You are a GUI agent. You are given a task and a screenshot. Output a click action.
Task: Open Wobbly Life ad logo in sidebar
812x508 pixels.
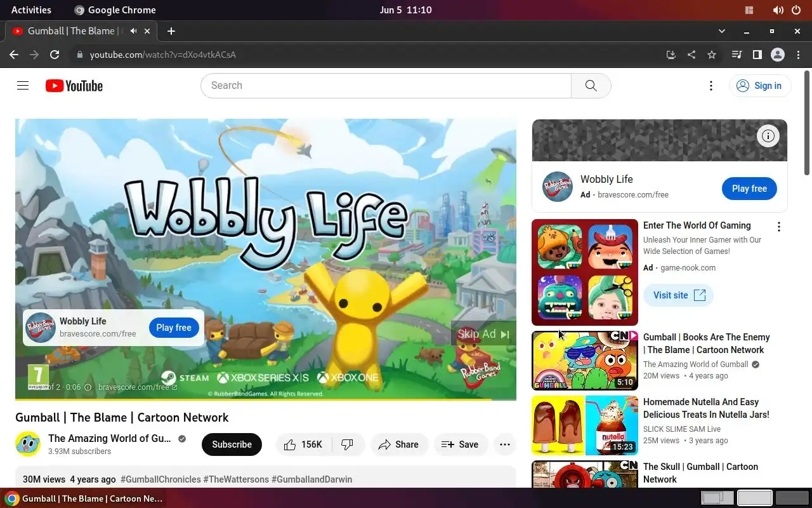coord(558,187)
